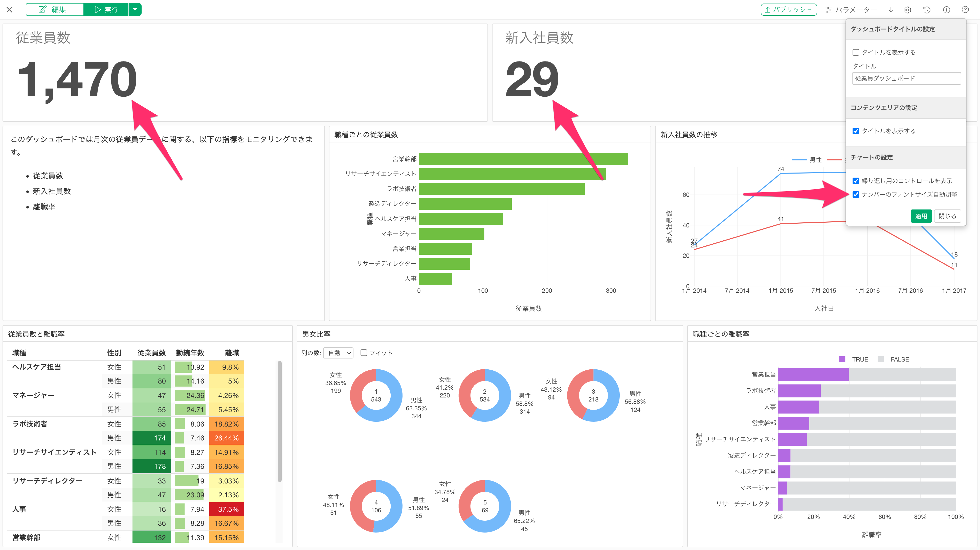The height and width of the screenshot is (550, 980).
Task: Click the download arrow icon
Action: [890, 10]
